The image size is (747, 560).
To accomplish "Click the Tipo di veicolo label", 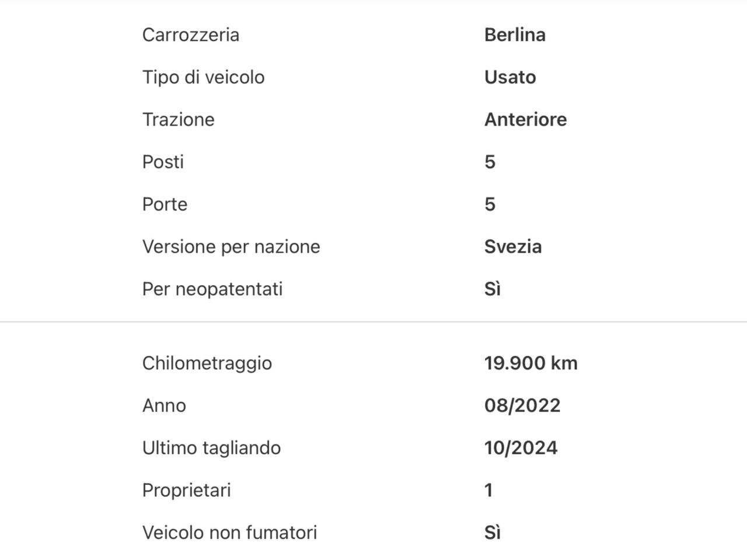I will pos(203,77).
